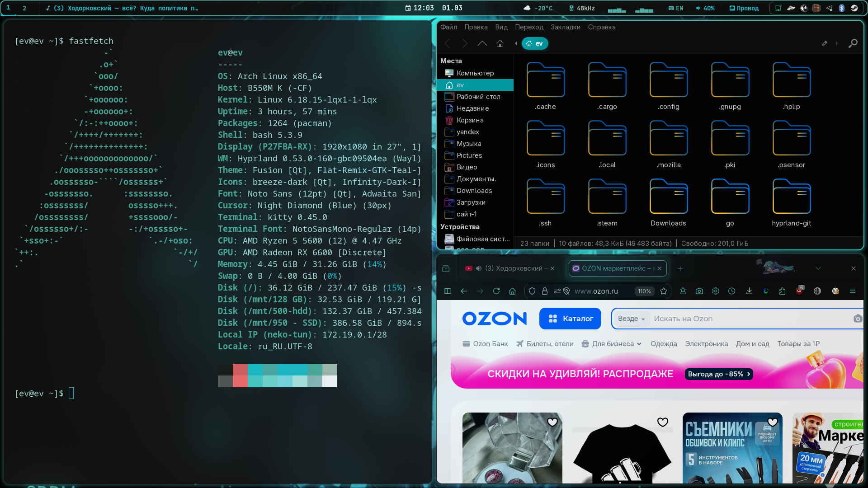This screenshot has height=488, width=868.
Task: Open the Steam tray icon
Action: [x=854, y=8]
